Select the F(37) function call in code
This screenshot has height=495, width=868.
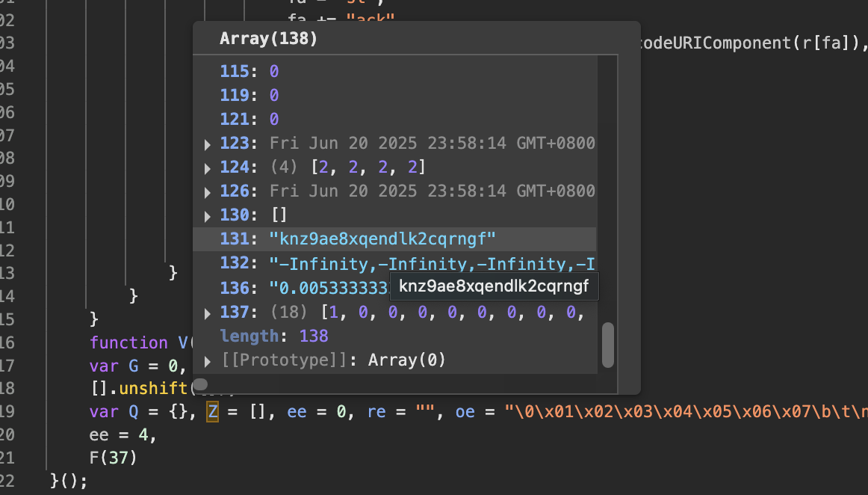(x=112, y=457)
